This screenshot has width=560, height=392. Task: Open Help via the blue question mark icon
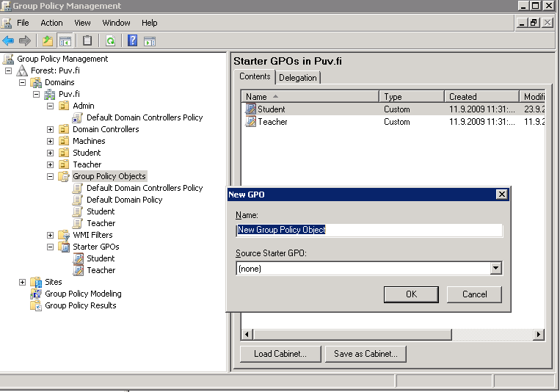[133, 40]
